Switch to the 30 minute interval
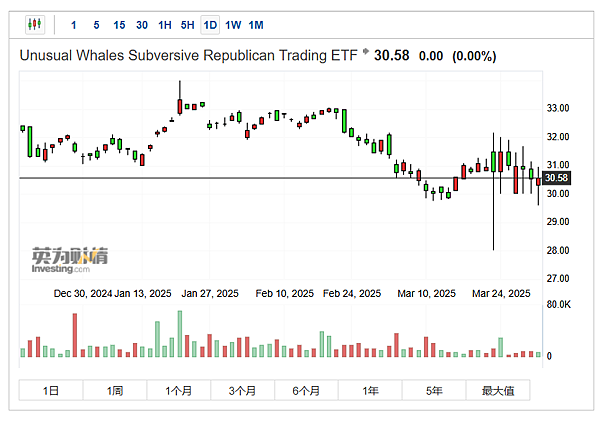 coord(142,25)
